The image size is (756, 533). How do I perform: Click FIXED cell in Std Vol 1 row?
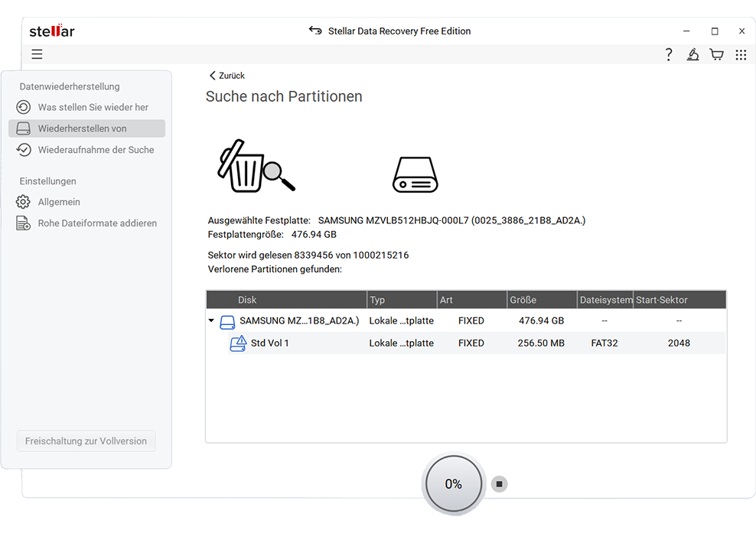pyautogui.click(x=471, y=343)
